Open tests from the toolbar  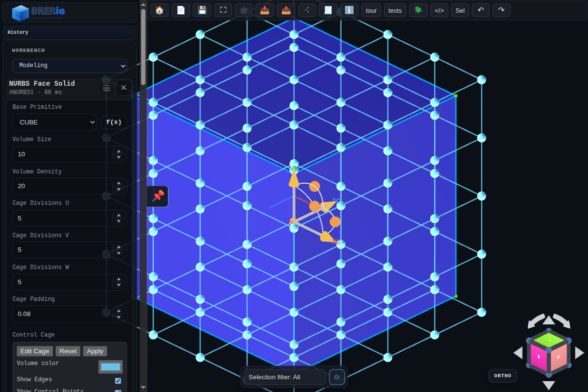[395, 10]
